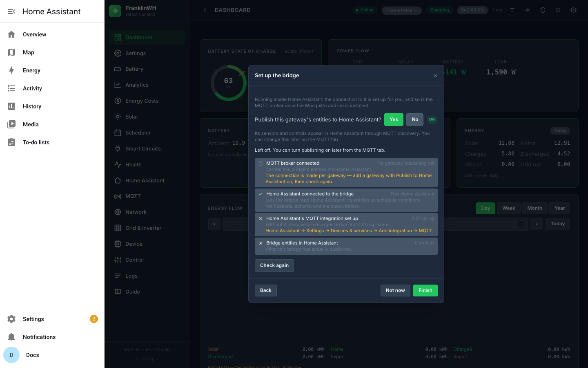Jump to Today in Energy Flow
588x368 pixels.
558,224
